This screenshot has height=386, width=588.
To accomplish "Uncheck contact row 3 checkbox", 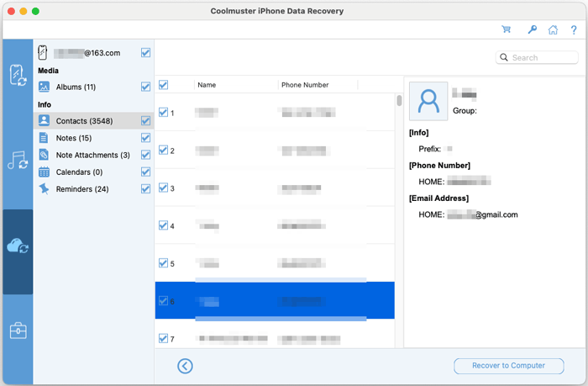I will pos(163,188).
